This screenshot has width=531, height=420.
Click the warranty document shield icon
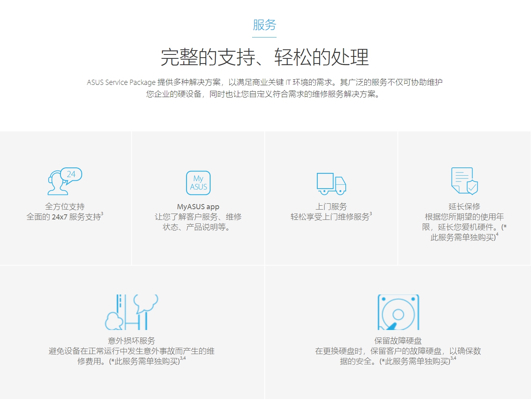465,181
